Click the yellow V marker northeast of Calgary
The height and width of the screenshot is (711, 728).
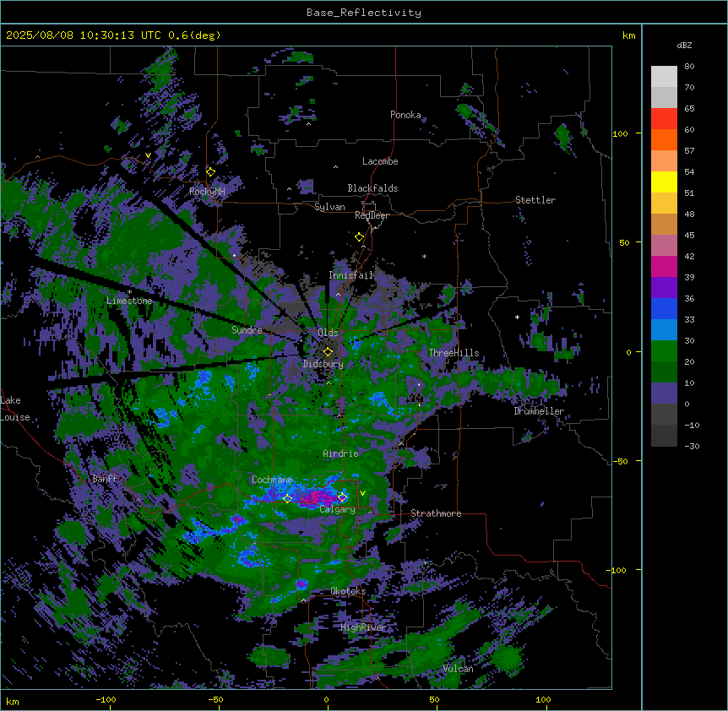pyautogui.click(x=362, y=493)
